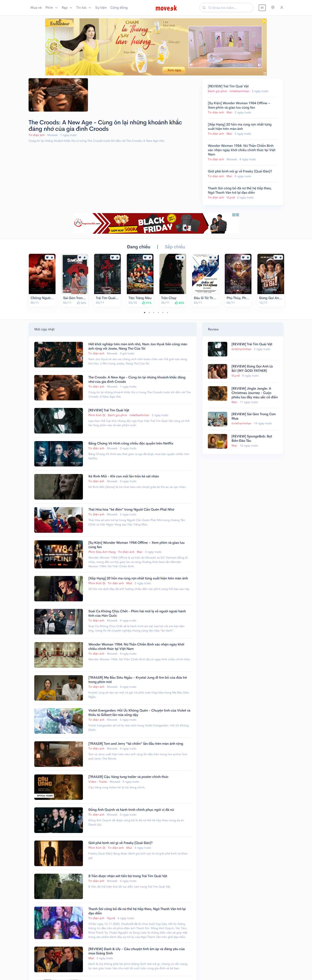Close the Black Friday ad

pos(237,215)
